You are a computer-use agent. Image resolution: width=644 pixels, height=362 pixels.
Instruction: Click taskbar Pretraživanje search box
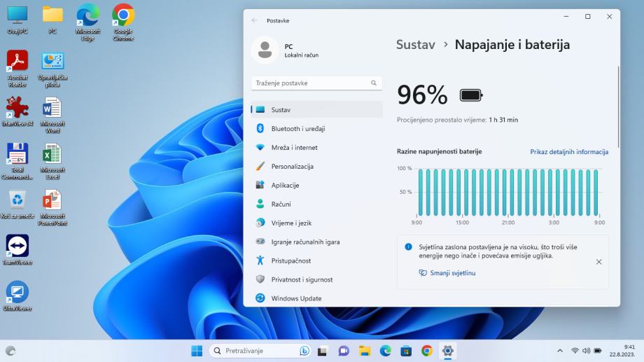[260, 351]
